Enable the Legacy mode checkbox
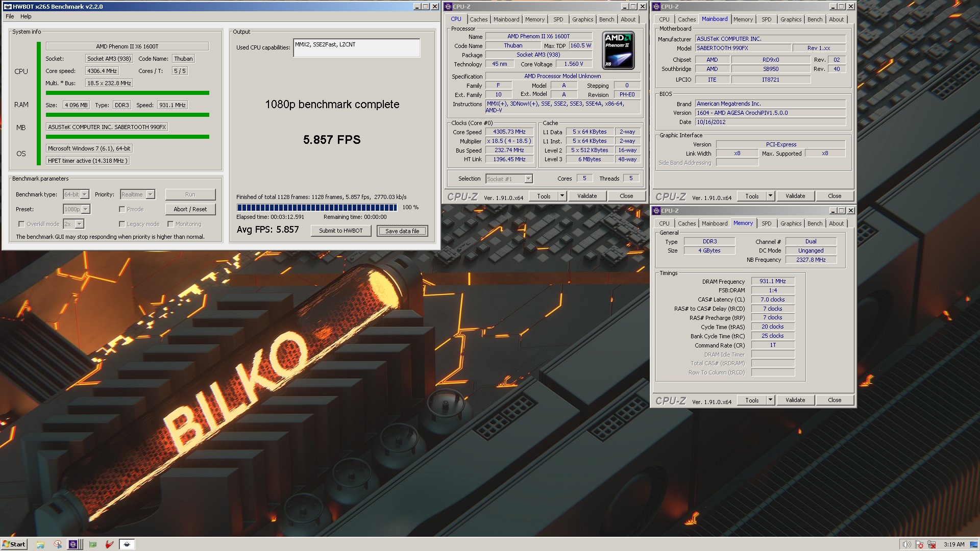This screenshot has height=551, width=980. click(122, 224)
